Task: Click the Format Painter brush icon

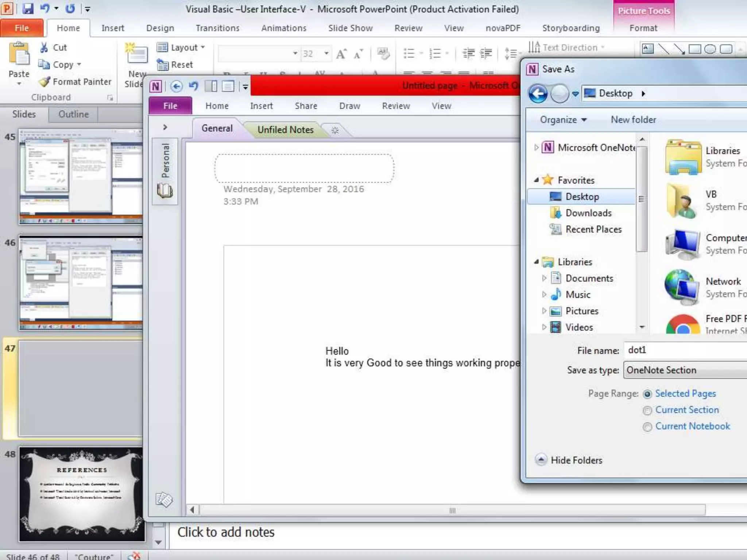Action: tap(44, 82)
